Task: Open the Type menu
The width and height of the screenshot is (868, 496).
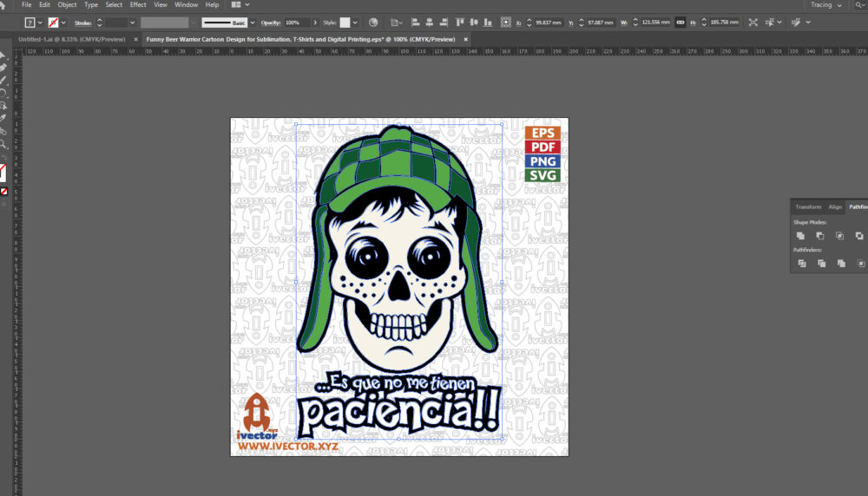Action: click(x=91, y=4)
